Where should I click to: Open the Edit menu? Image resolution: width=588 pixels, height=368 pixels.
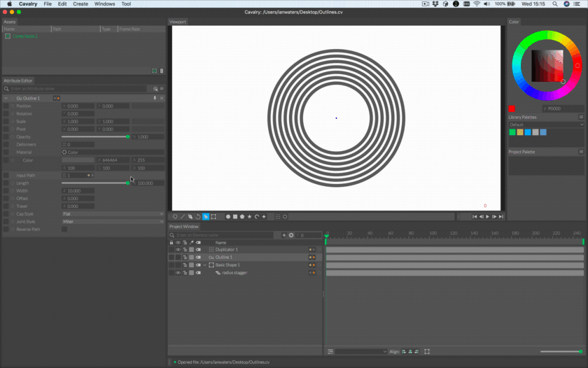tap(62, 3)
